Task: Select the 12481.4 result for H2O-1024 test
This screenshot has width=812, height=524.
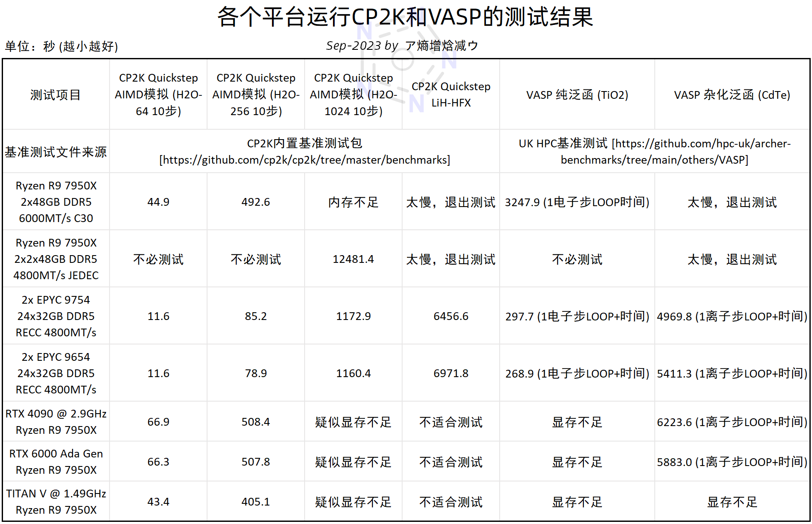Action: coord(353,259)
